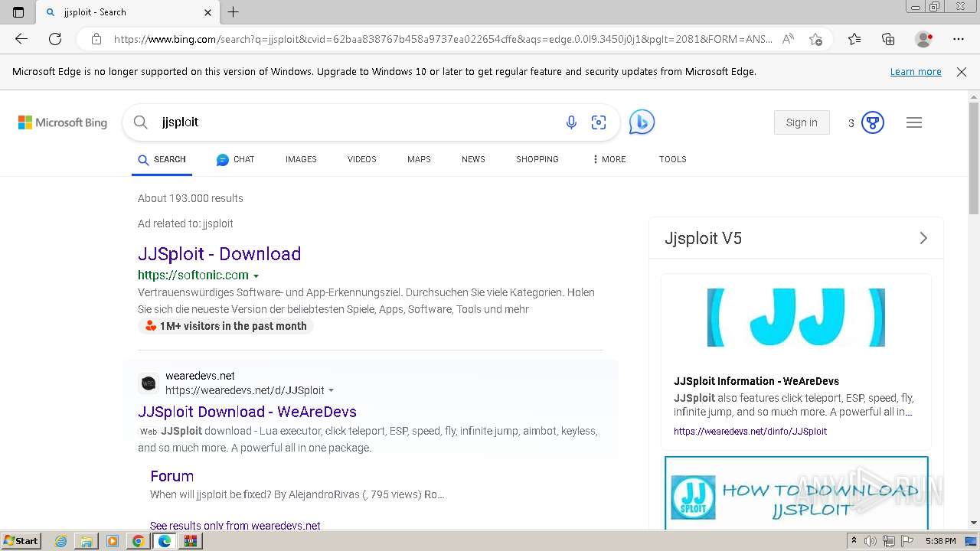The height and width of the screenshot is (551, 980).
Task: Open a new browser tab
Action: pos(234,12)
